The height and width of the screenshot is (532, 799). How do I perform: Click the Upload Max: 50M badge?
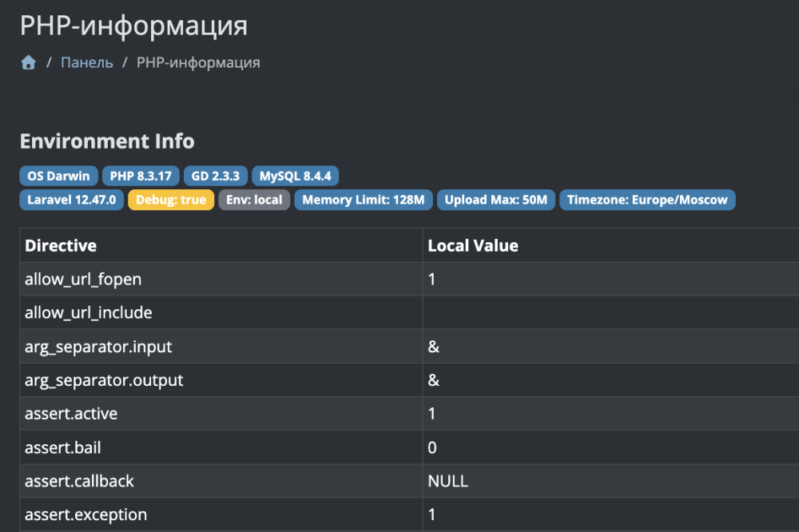496,200
